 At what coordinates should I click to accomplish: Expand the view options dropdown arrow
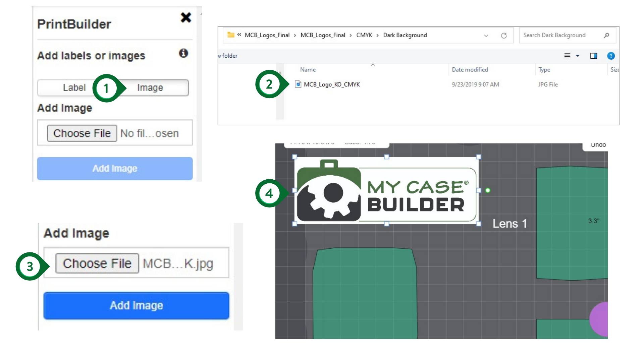tap(578, 56)
